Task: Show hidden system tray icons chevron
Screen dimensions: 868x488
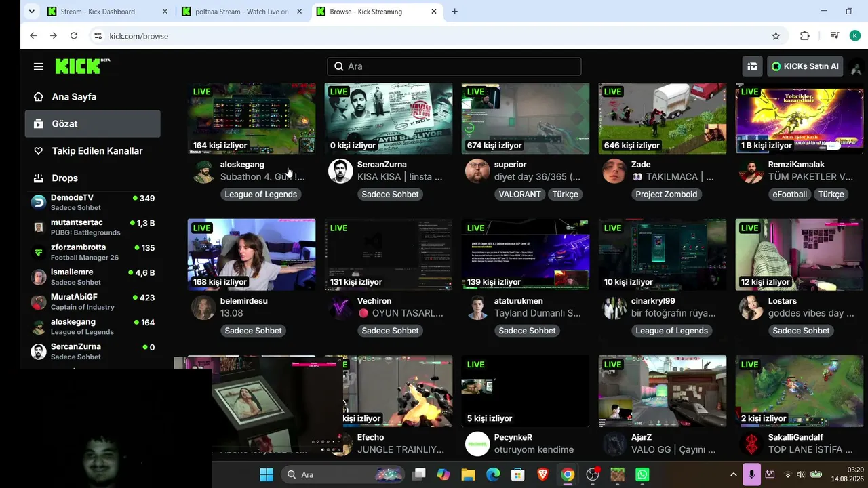Action: [733, 474]
